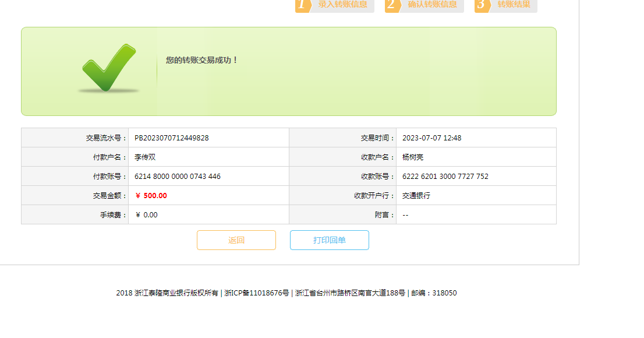Image resolution: width=644 pixels, height=338 pixels.
Task: Click the step 1 number badge
Action: [302, 5]
